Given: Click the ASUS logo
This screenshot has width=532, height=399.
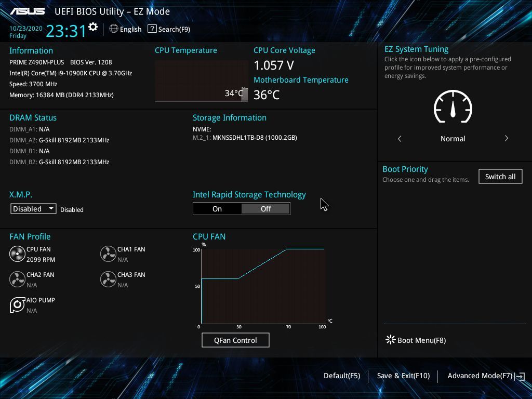Looking at the screenshot, I should click(x=27, y=11).
